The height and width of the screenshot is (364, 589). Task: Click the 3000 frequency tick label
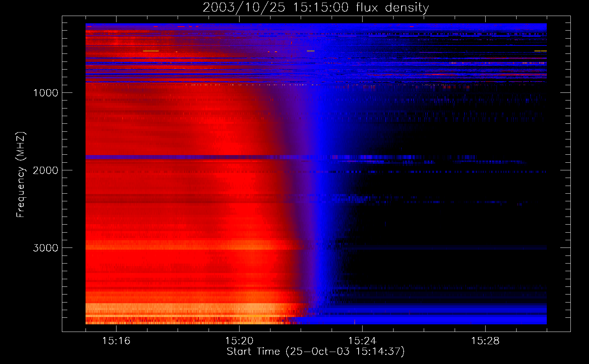click(46, 248)
